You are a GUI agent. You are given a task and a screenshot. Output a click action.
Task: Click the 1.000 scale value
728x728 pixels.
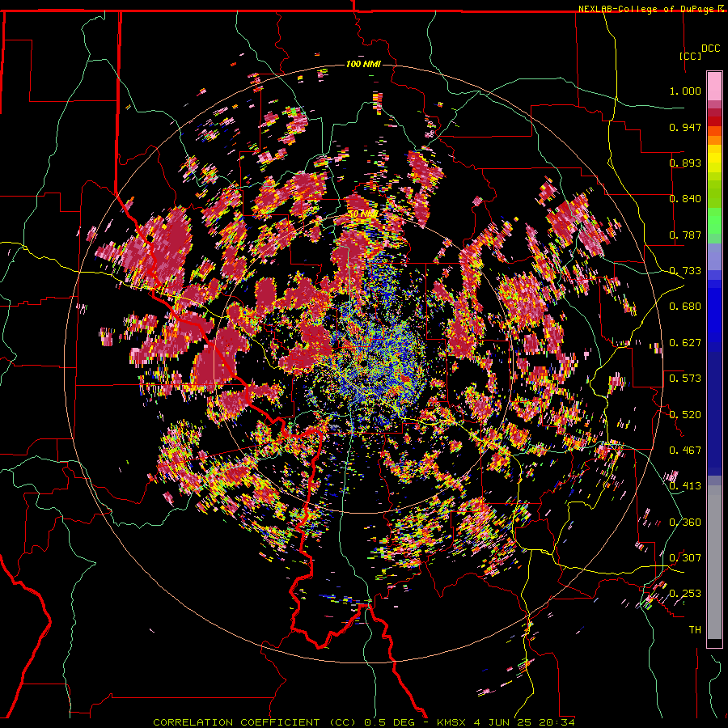pos(685,91)
